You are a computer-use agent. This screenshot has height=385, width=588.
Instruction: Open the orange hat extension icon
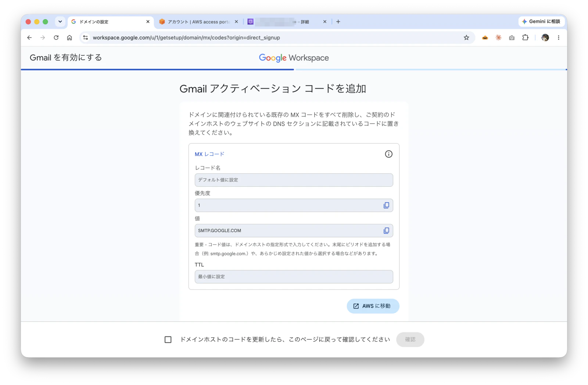click(x=485, y=38)
